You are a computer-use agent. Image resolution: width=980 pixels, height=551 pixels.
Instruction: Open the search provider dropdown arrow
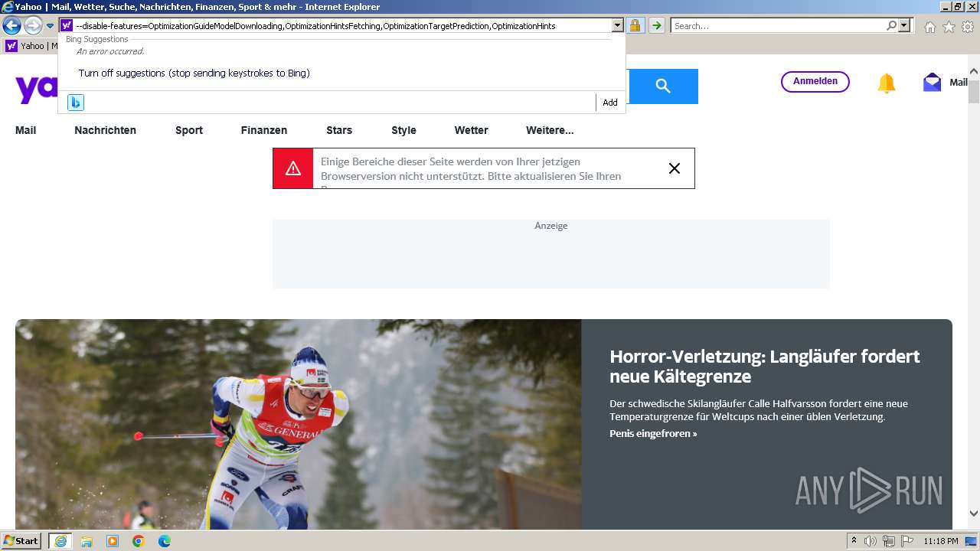point(905,25)
